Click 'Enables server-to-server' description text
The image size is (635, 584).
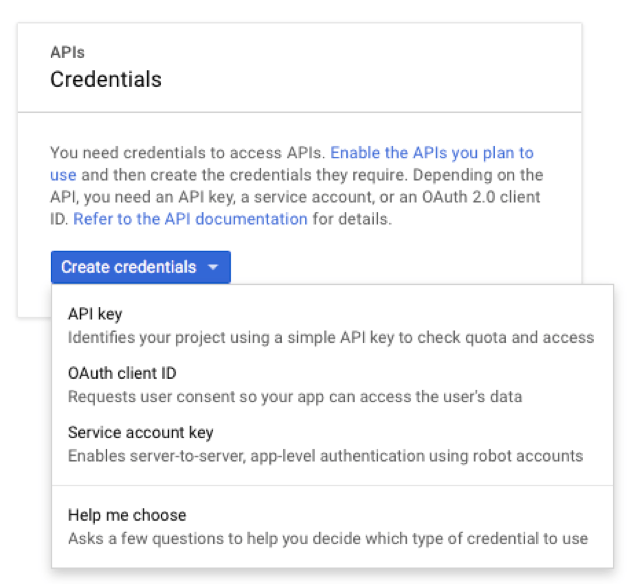coord(325,456)
